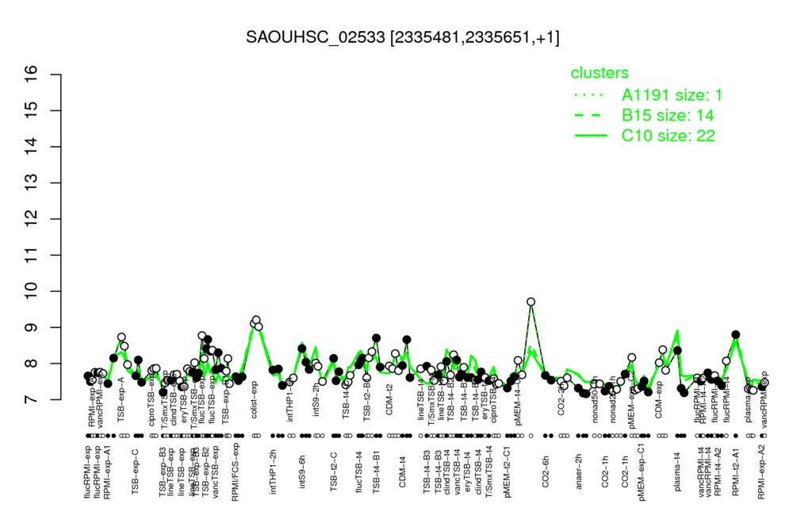Click legend entry 'B15 size: 14'
812x508 pixels.
[x=668, y=115]
